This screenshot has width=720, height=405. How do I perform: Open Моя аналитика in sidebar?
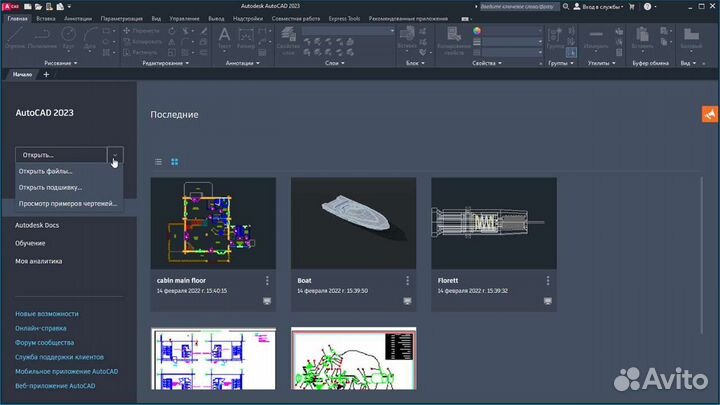click(39, 261)
